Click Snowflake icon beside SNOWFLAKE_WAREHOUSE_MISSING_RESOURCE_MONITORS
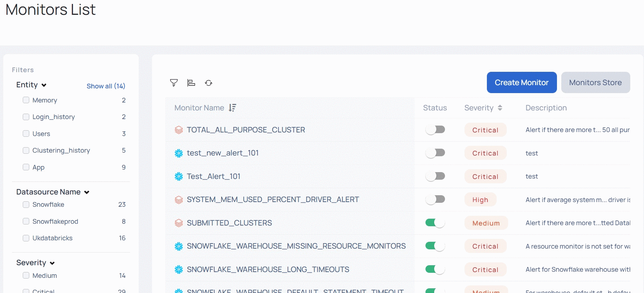 (x=179, y=246)
